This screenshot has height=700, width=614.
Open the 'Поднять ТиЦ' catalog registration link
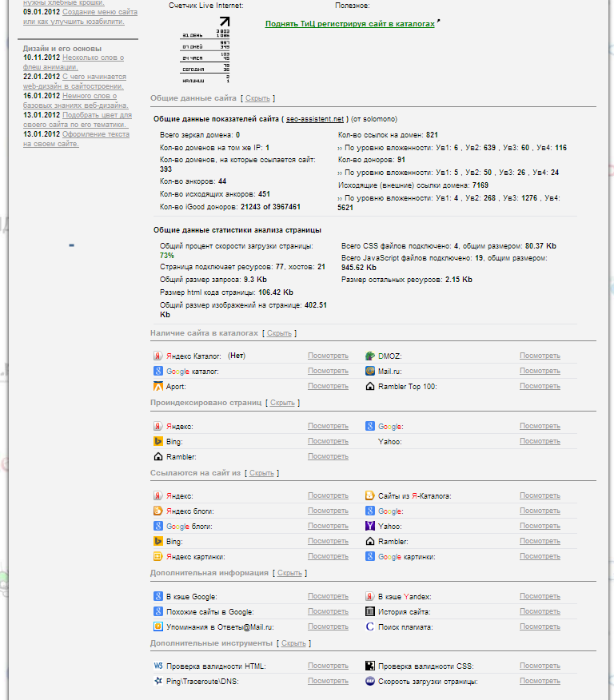tap(350, 24)
